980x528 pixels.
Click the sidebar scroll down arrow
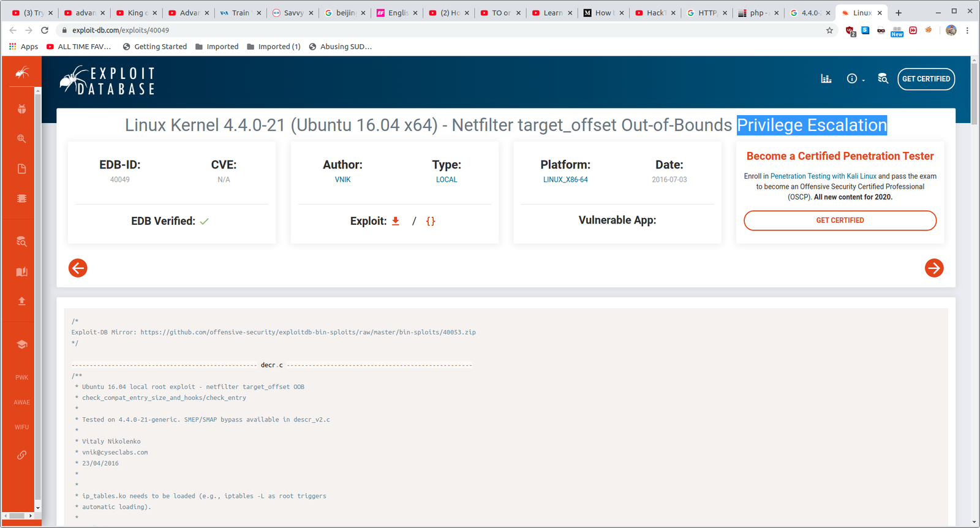(x=38, y=508)
